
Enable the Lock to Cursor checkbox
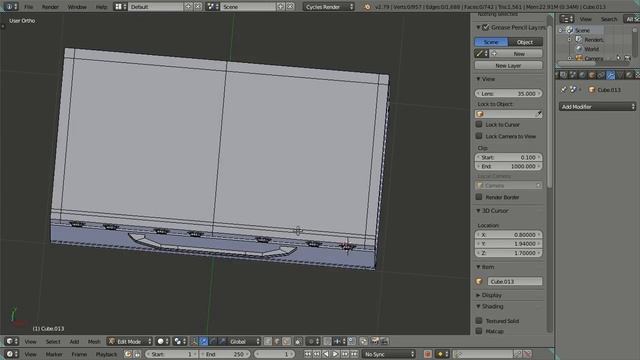[479, 124]
